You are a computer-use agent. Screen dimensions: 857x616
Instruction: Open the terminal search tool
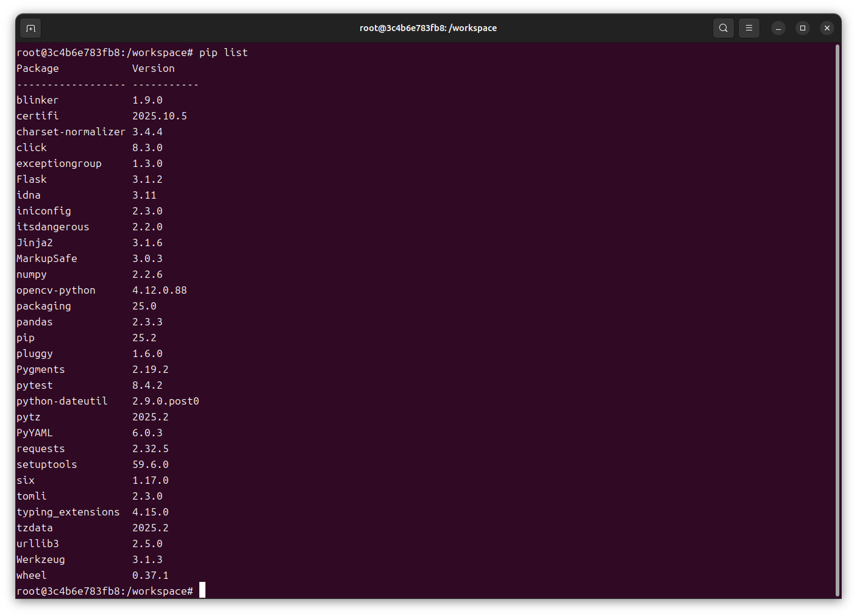click(724, 28)
